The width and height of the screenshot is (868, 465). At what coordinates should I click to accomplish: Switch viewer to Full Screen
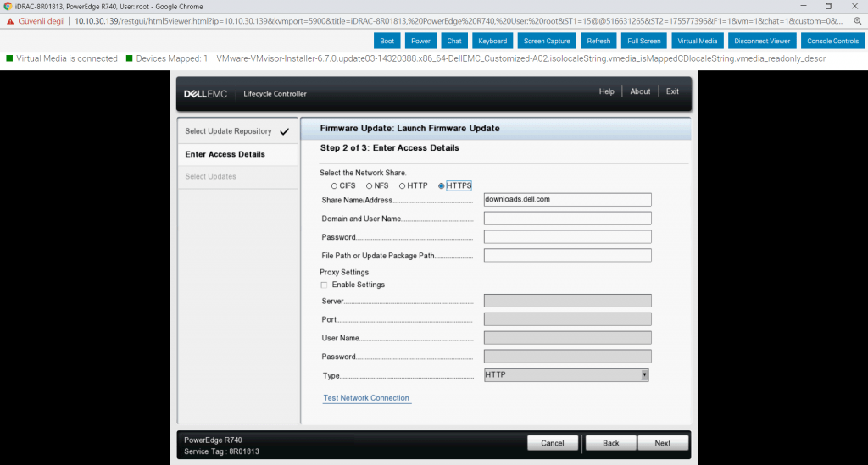(644, 41)
